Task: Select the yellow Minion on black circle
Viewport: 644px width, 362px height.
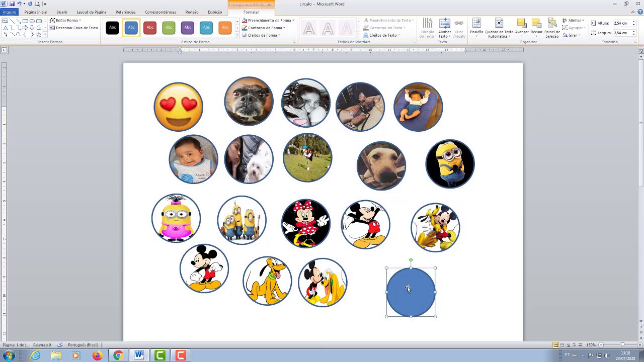Action: click(x=450, y=163)
